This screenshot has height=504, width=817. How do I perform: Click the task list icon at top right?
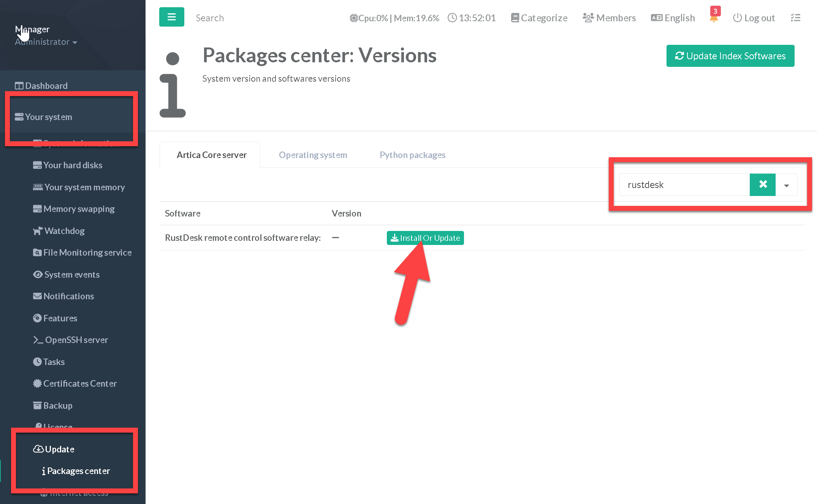point(795,18)
